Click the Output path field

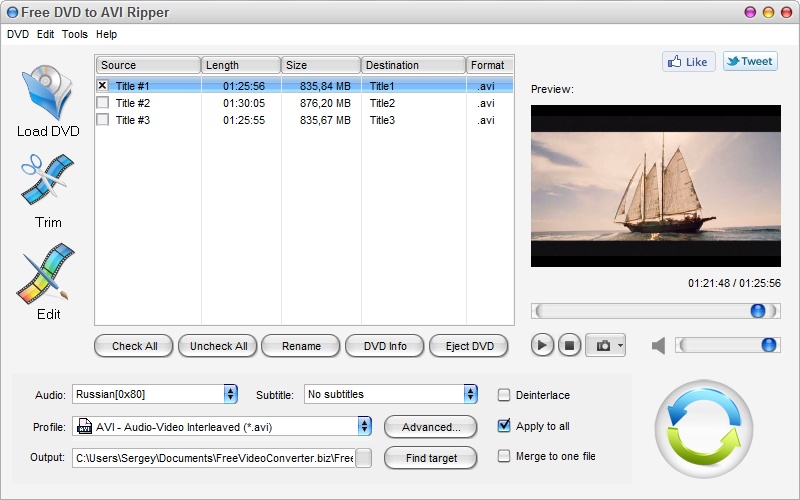coord(213,458)
